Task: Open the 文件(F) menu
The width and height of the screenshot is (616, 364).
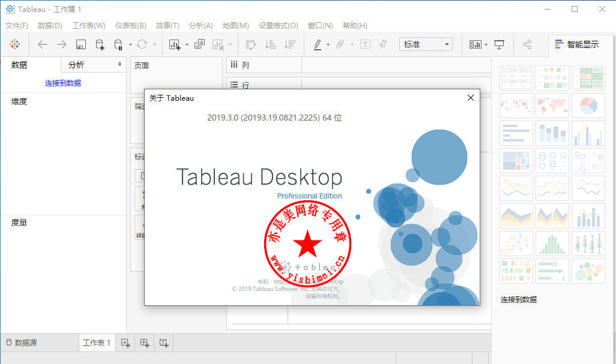Action: click(x=17, y=26)
